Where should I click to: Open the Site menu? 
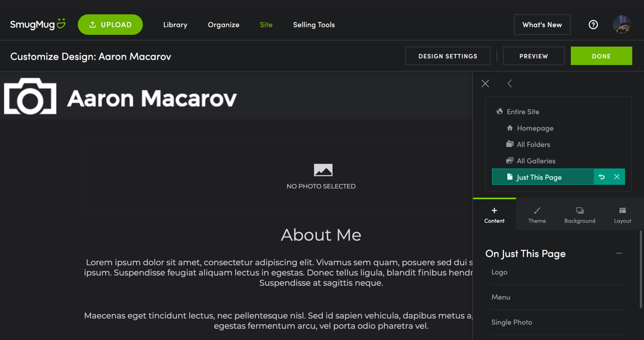tap(266, 25)
